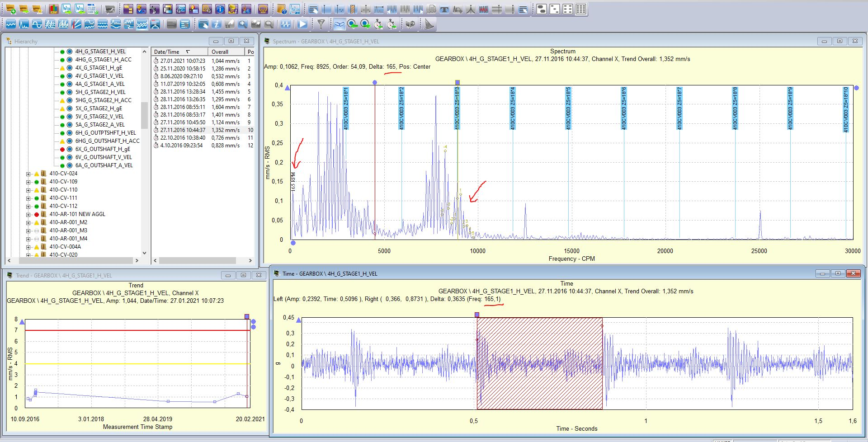Grab the spectrum cursor handle at 8925 CPM

pyautogui.click(x=458, y=82)
